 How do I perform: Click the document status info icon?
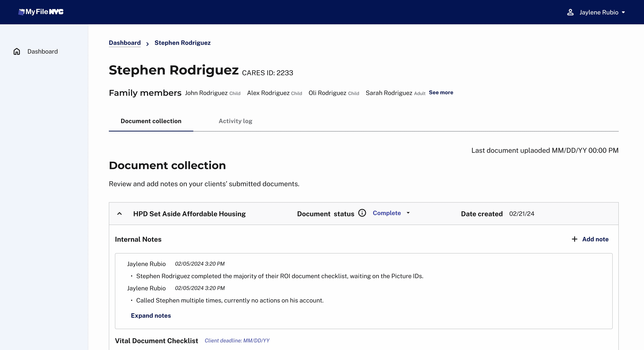point(362,213)
